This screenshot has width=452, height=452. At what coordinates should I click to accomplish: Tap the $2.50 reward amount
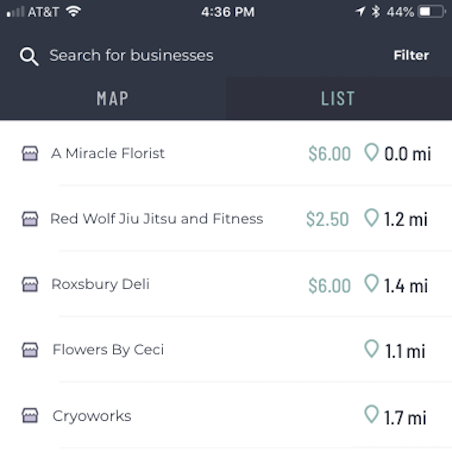pyautogui.click(x=327, y=219)
